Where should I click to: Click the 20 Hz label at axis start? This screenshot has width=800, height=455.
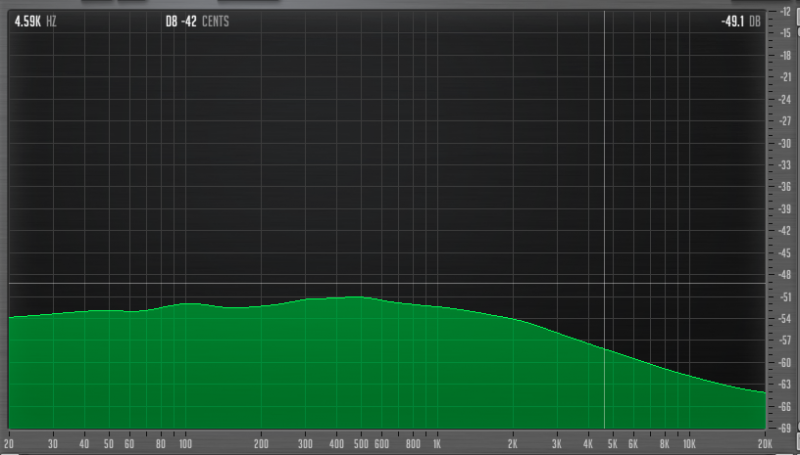(10, 442)
